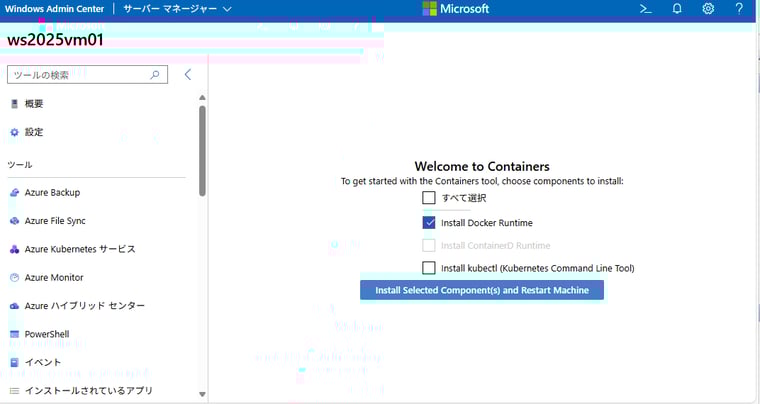The image size is (760, 404).
Task: Click the Azure Kubernetes service icon
Action: (x=15, y=249)
